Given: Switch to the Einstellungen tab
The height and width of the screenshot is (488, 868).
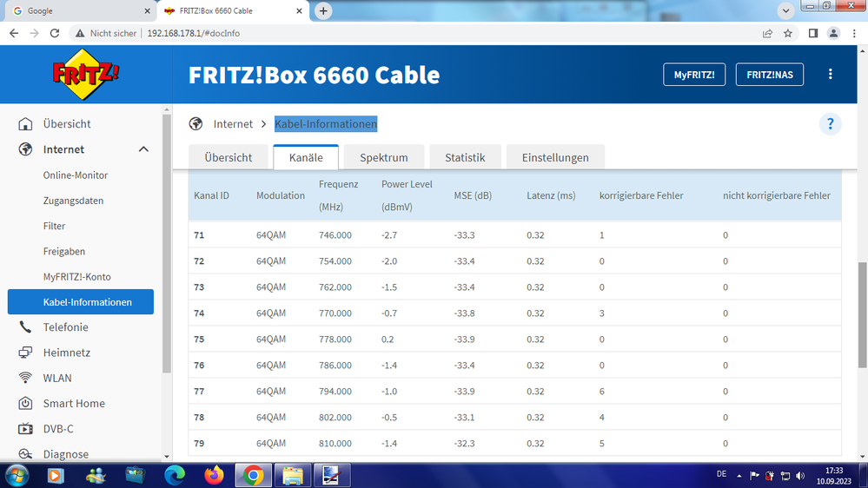Looking at the screenshot, I should pyautogui.click(x=555, y=157).
